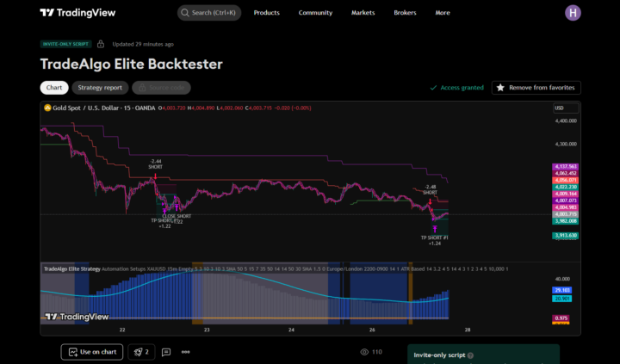The image size is (620, 364).
Task: Click the TradeAlgo Elite Strategy indicator label
Action: tap(72, 269)
